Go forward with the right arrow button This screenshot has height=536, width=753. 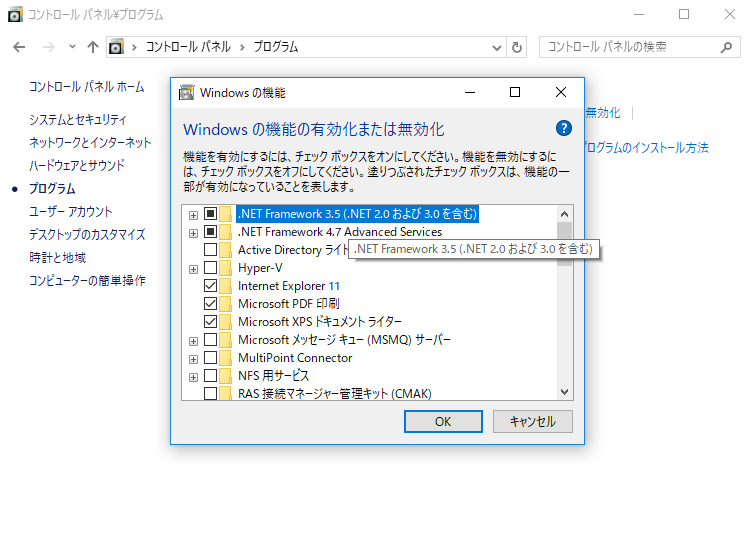pos(49,47)
